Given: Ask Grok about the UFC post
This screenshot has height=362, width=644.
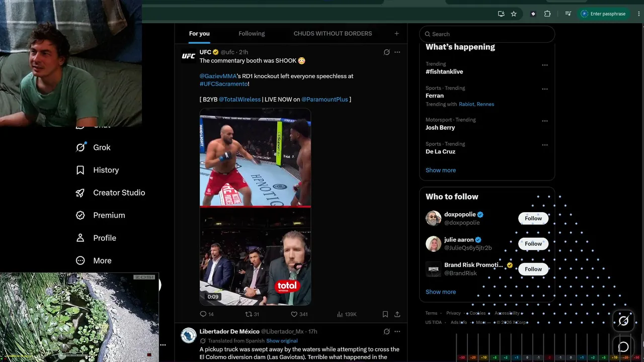Looking at the screenshot, I should pos(386,52).
